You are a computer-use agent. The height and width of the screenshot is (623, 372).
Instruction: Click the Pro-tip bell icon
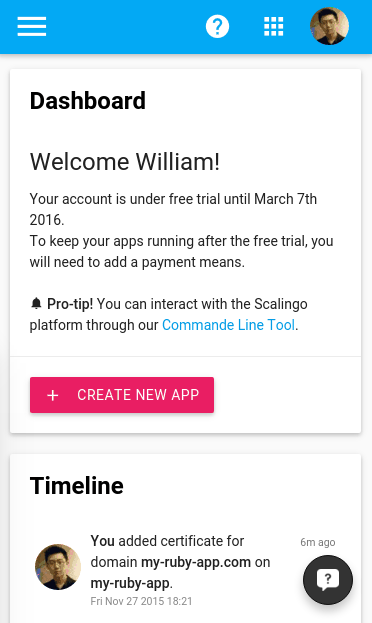36,304
